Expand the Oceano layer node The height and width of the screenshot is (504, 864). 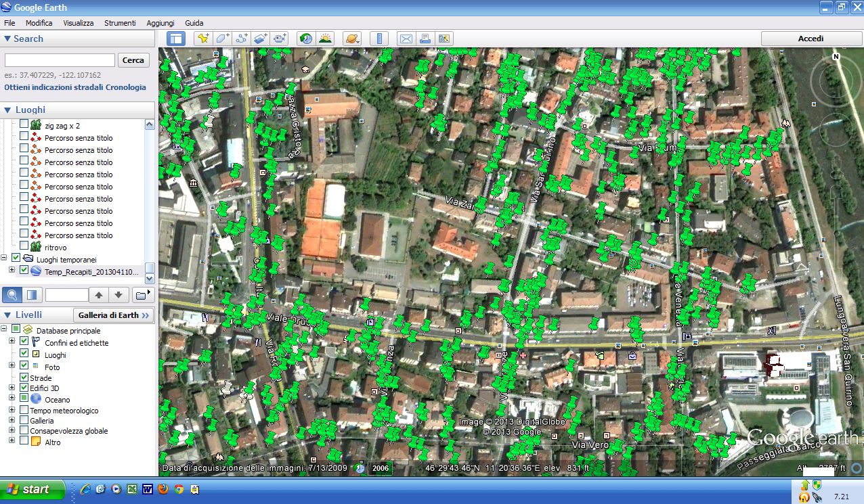[12, 398]
